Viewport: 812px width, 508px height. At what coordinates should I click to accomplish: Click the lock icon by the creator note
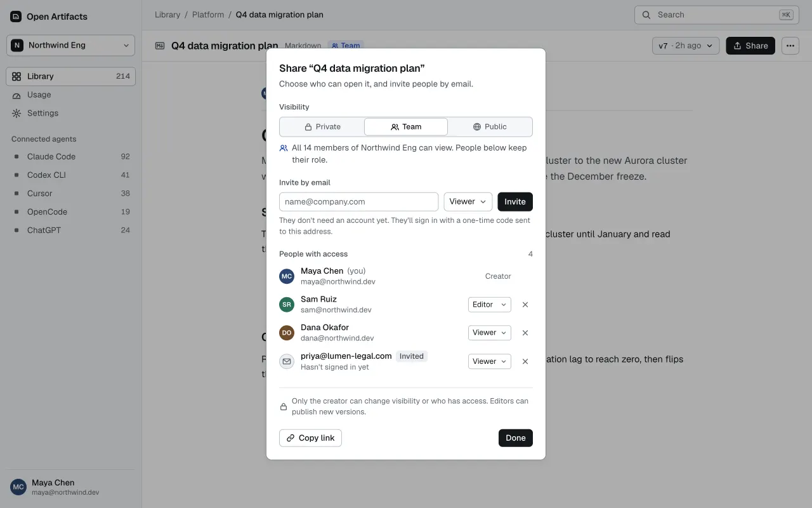pyautogui.click(x=284, y=406)
